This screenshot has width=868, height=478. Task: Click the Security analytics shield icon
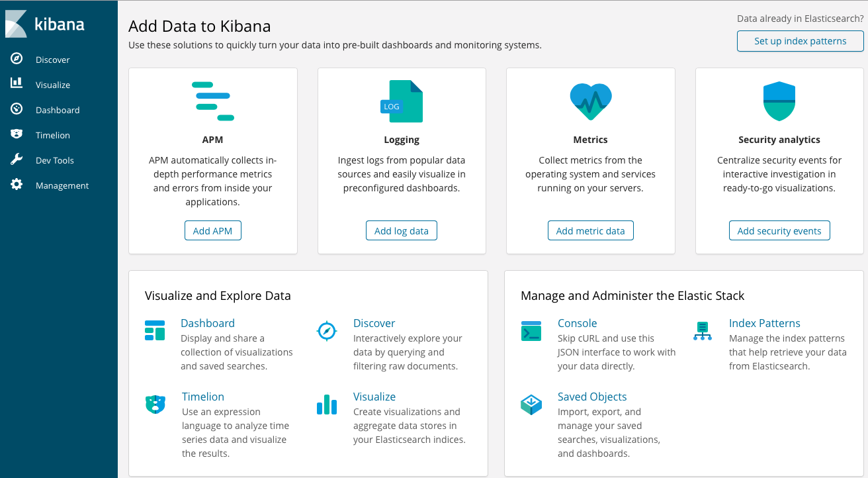pyautogui.click(x=779, y=101)
